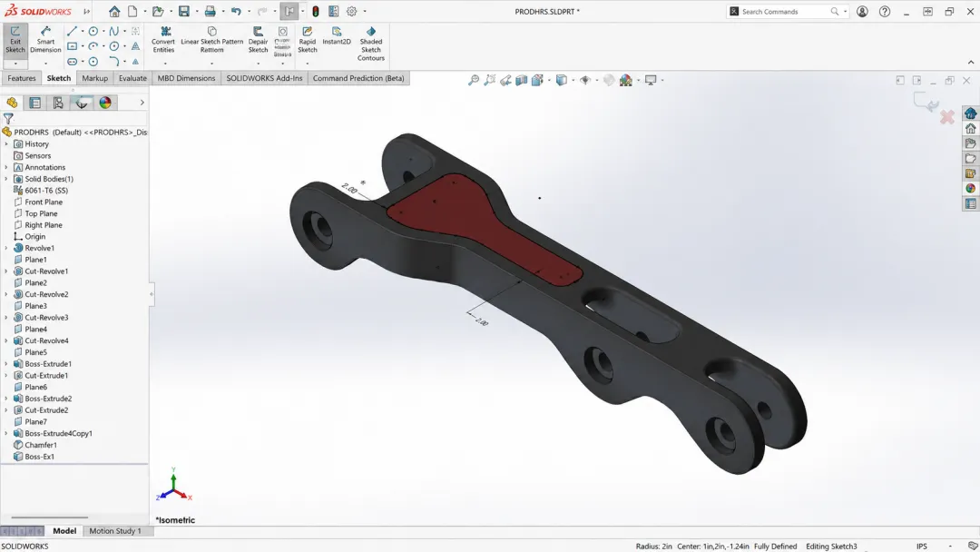Viewport: 980px width, 552px height.
Task: Expand the Revolve1 feature
Action: [x=6, y=248]
